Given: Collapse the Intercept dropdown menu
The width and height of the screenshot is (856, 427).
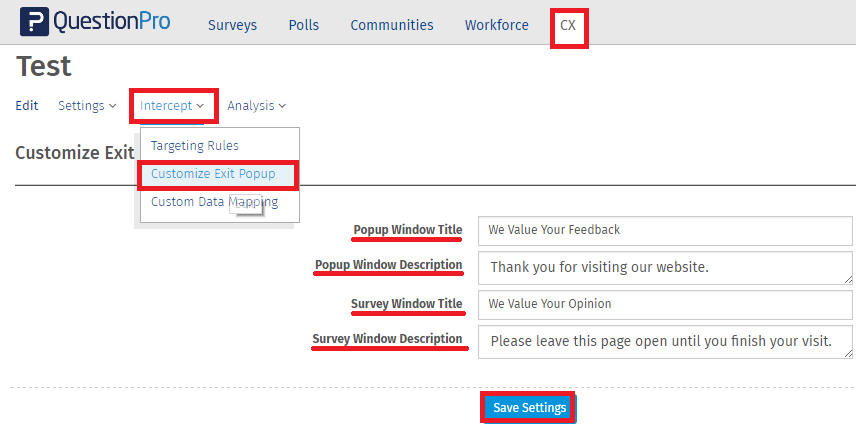Looking at the screenshot, I should point(173,105).
